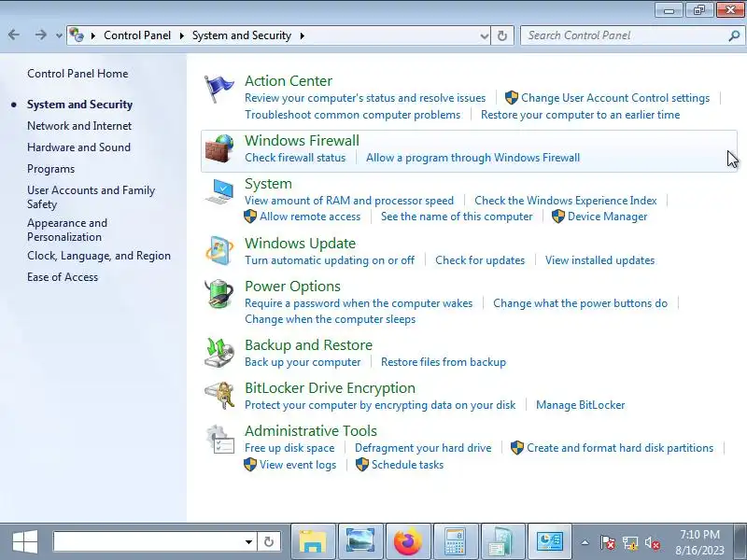Expand the address bar history dropdown

pos(485,35)
